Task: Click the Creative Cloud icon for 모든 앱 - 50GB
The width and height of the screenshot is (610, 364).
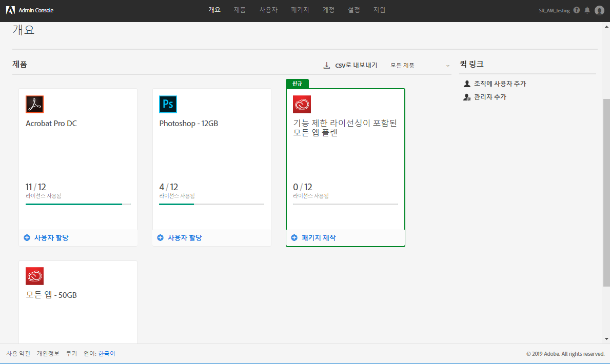Action: [34, 276]
